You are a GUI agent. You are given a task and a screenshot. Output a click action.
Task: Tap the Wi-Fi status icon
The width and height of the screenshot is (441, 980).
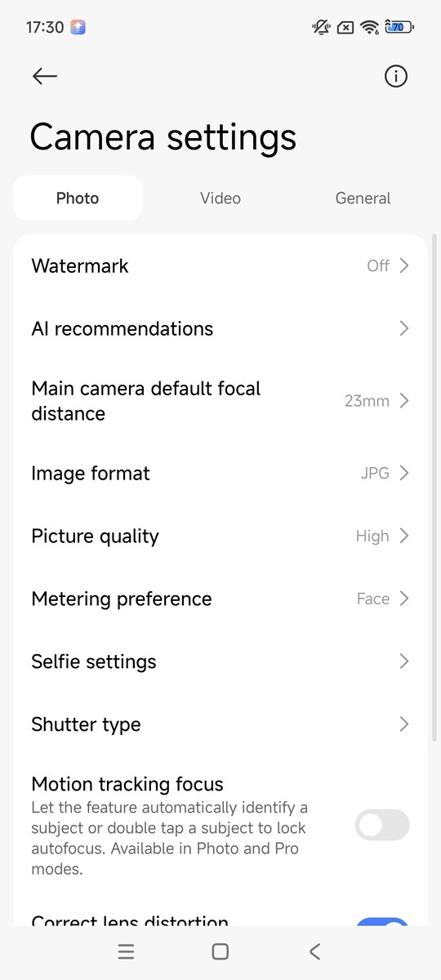370,27
